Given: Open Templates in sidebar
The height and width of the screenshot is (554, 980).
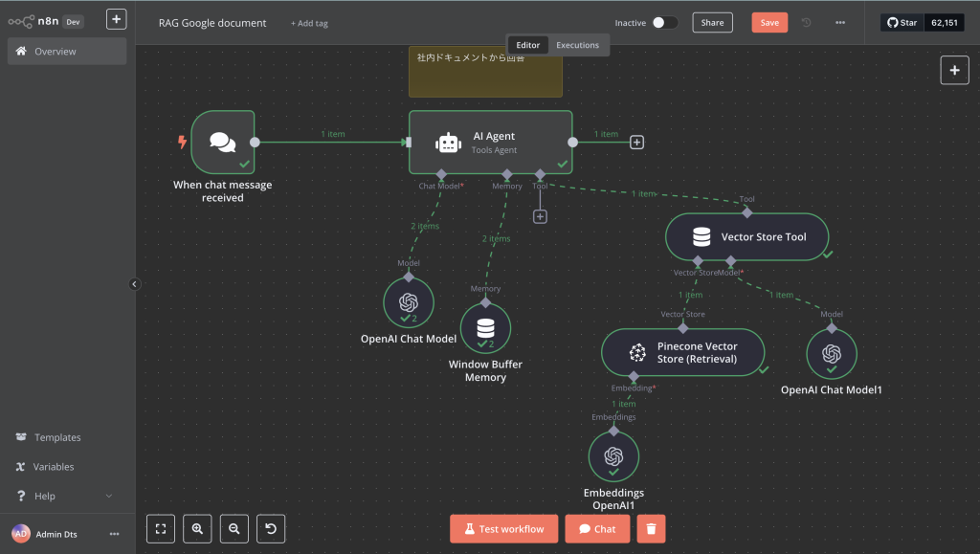Looking at the screenshot, I should tap(57, 437).
